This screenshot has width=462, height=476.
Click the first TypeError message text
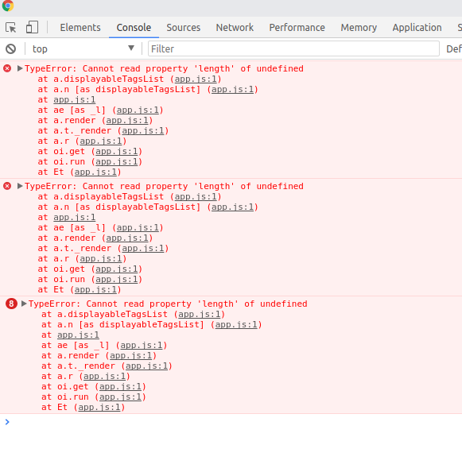pyautogui.click(x=164, y=68)
